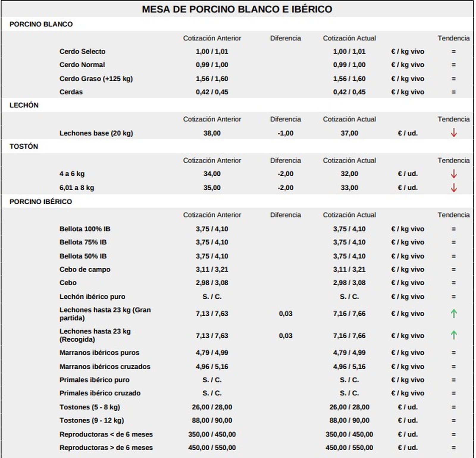Click the equals trend symbol for Cerdo Selecto
Viewport: 476px width, 458px height.
pyautogui.click(x=453, y=52)
